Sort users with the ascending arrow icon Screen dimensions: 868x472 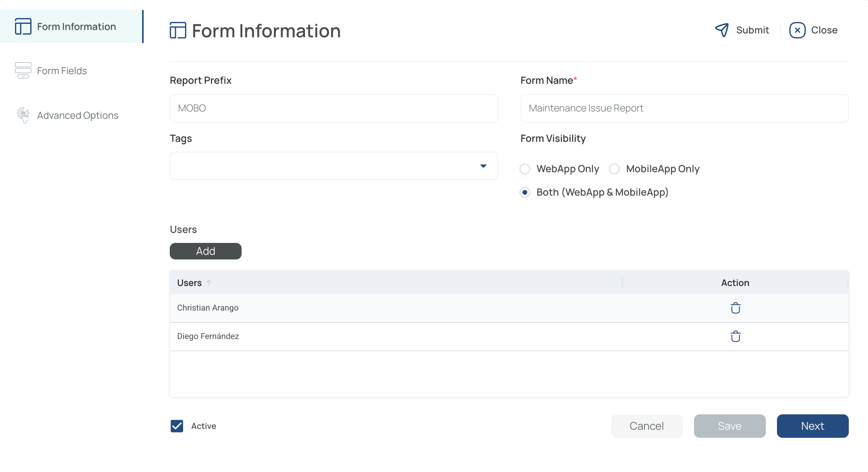pyautogui.click(x=209, y=283)
